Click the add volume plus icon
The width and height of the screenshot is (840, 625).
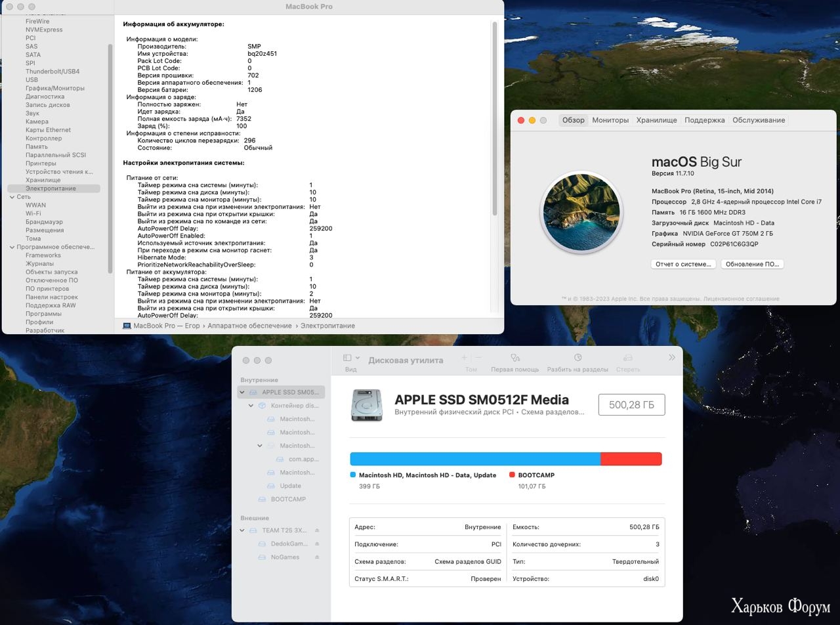pyautogui.click(x=464, y=358)
